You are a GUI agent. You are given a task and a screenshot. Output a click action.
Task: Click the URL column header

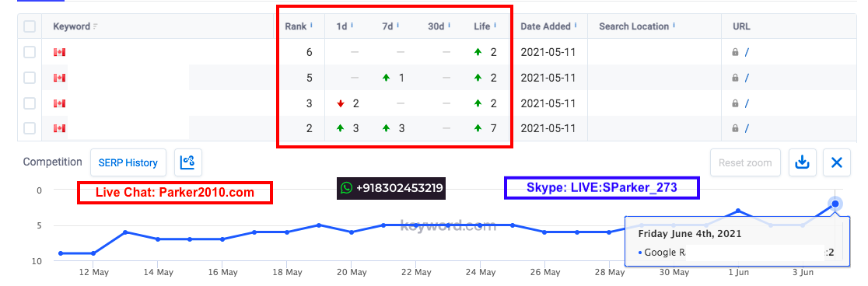click(741, 26)
